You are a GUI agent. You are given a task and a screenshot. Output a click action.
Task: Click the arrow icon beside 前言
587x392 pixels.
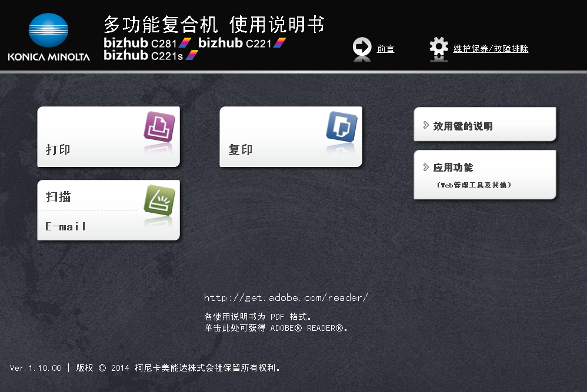coord(362,48)
